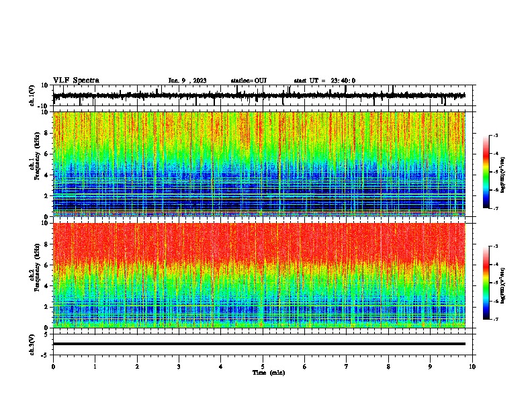
Task: Select the date text "Jan. 9 , 2023"
Action: pos(187,81)
